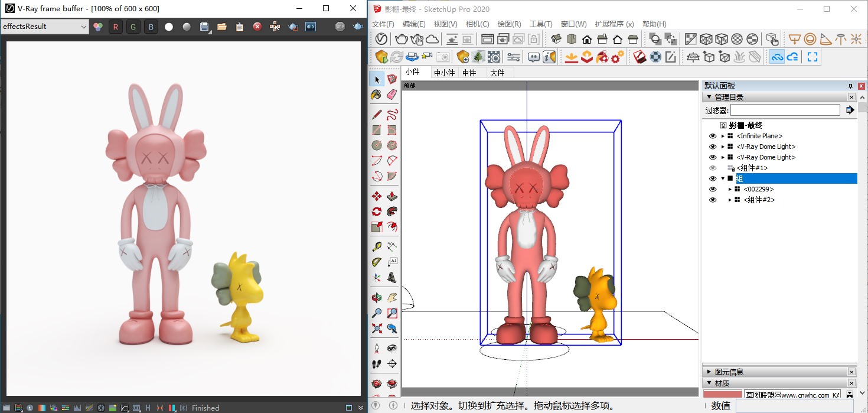This screenshot has width=868, height=413.
Task: Select the Paint Bucket tool
Action: click(377, 95)
